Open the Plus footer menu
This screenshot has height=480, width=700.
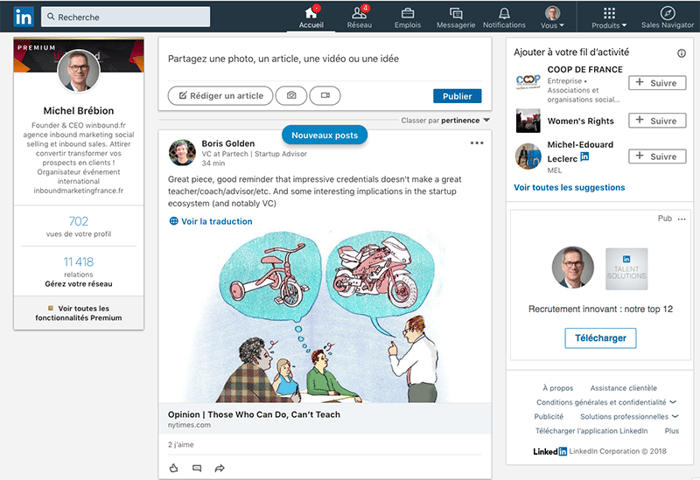[671, 431]
